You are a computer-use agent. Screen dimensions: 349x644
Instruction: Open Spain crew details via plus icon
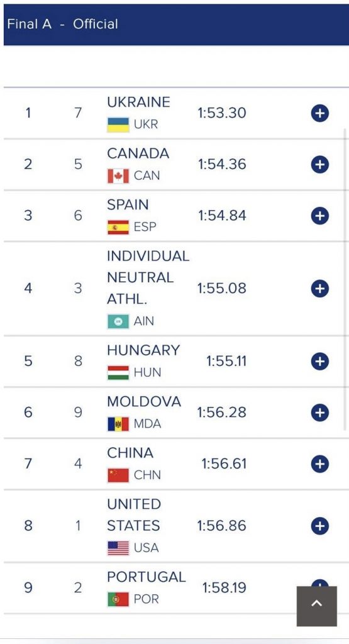(x=320, y=216)
